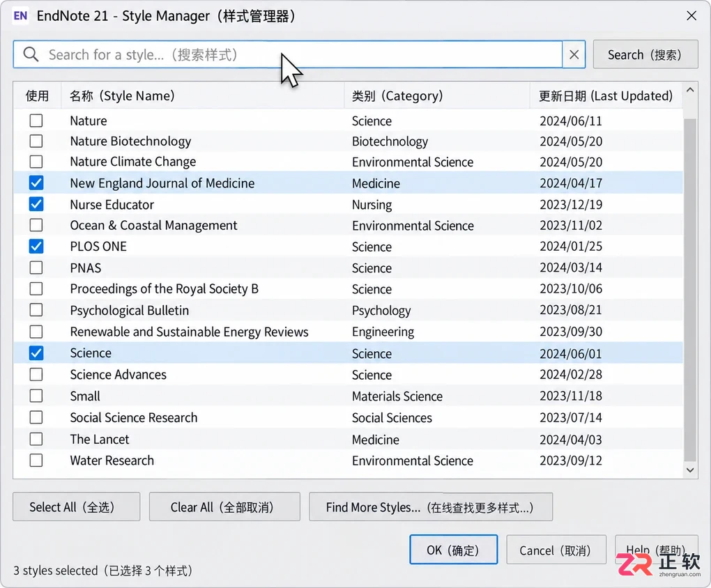The image size is (711, 588).
Task: Click the Materials Science category cell
Action: pyautogui.click(x=397, y=396)
